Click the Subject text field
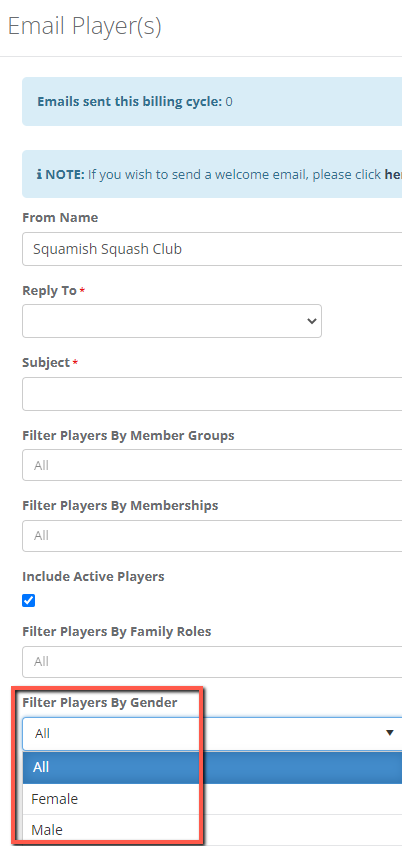The image size is (402, 846). click(212, 394)
